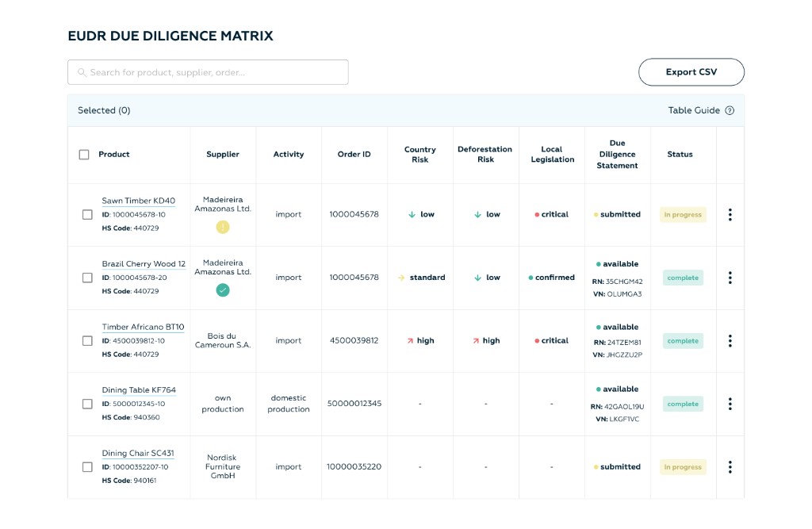
Task: Click standard country risk arrow for Brazil Cherry
Action: point(401,278)
